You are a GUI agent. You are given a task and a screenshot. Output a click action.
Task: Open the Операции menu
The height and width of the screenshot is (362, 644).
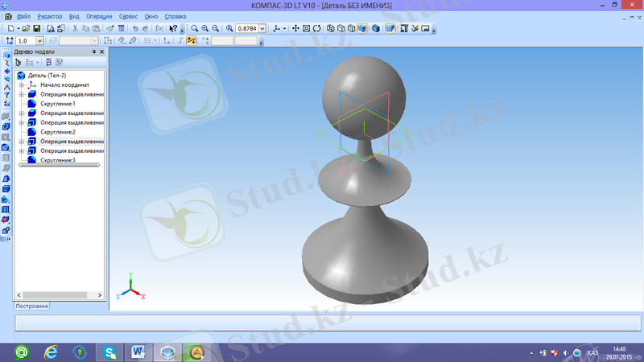[99, 16]
